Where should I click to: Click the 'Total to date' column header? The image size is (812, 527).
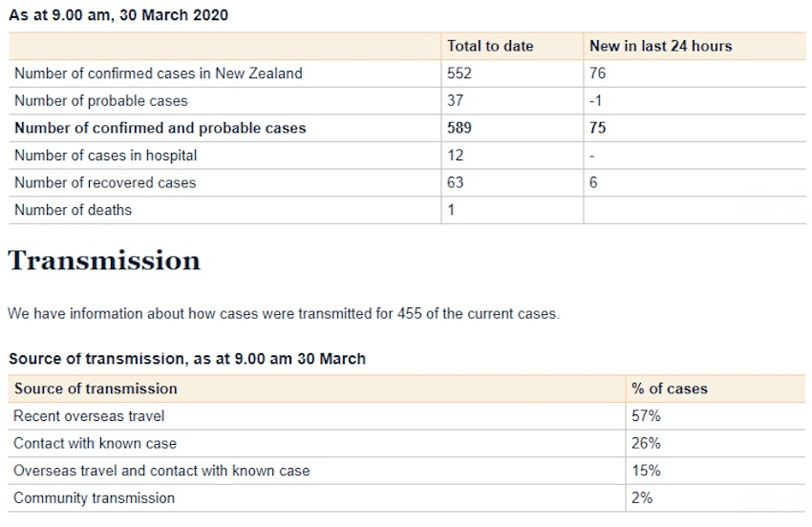pos(490,46)
